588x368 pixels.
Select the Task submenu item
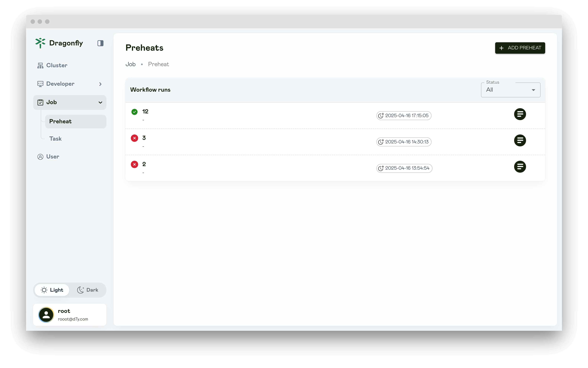(x=55, y=139)
